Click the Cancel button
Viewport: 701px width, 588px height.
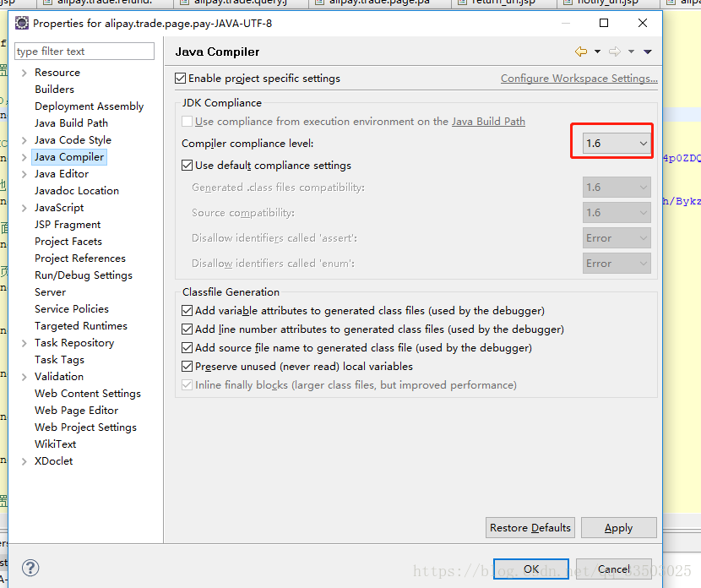[614, 569]
